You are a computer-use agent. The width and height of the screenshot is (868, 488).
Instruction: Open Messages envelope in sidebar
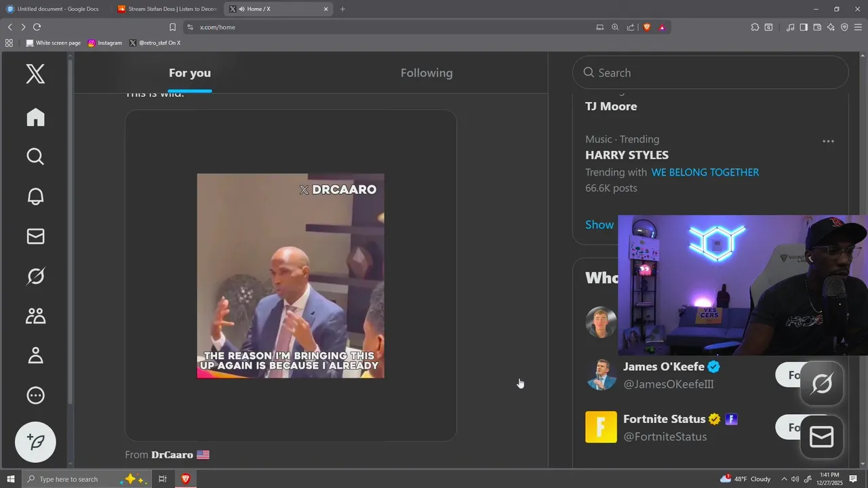(35, 236)
